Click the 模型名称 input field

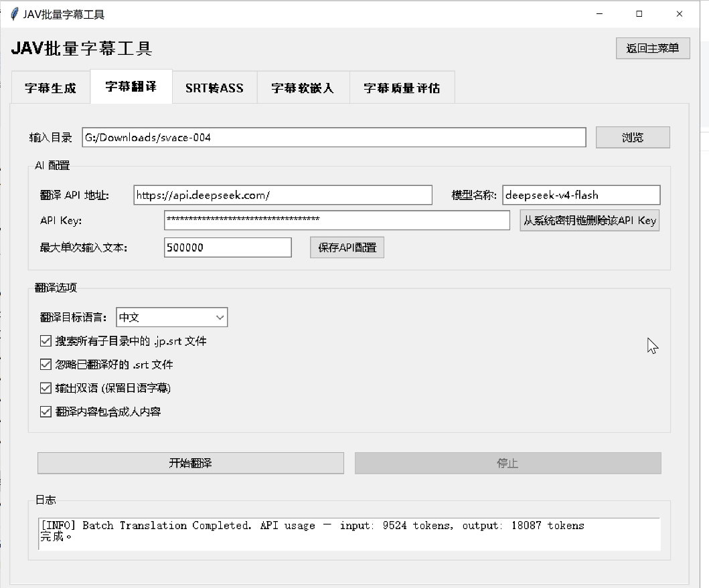pos(581,195)
